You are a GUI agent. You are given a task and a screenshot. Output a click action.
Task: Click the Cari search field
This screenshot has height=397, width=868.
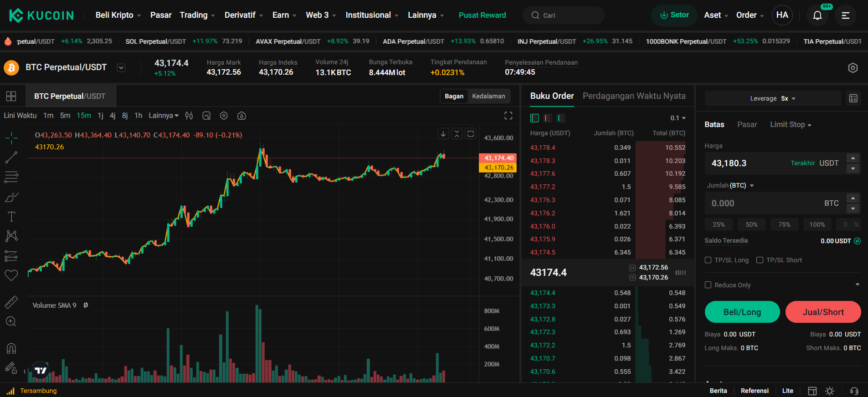pyautogui.click(x=564, y=15)
